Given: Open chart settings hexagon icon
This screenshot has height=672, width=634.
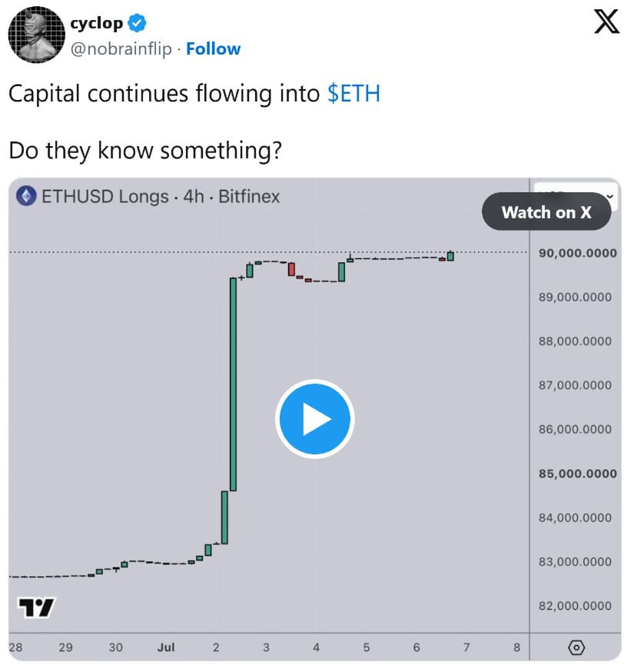Looking at the screenshot, I should point(576,647).
